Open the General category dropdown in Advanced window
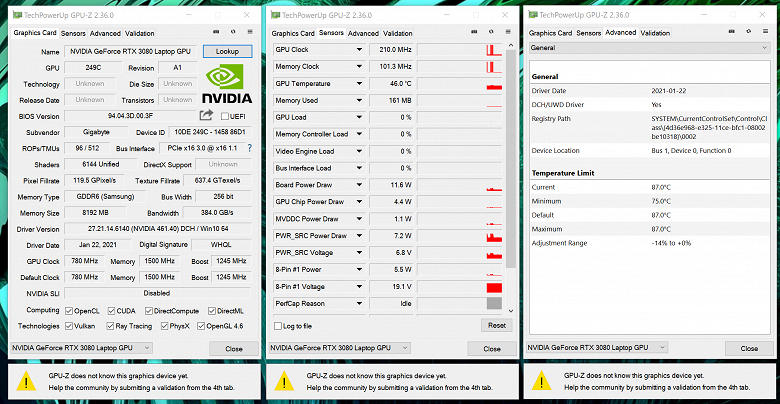 click(649, 48)
